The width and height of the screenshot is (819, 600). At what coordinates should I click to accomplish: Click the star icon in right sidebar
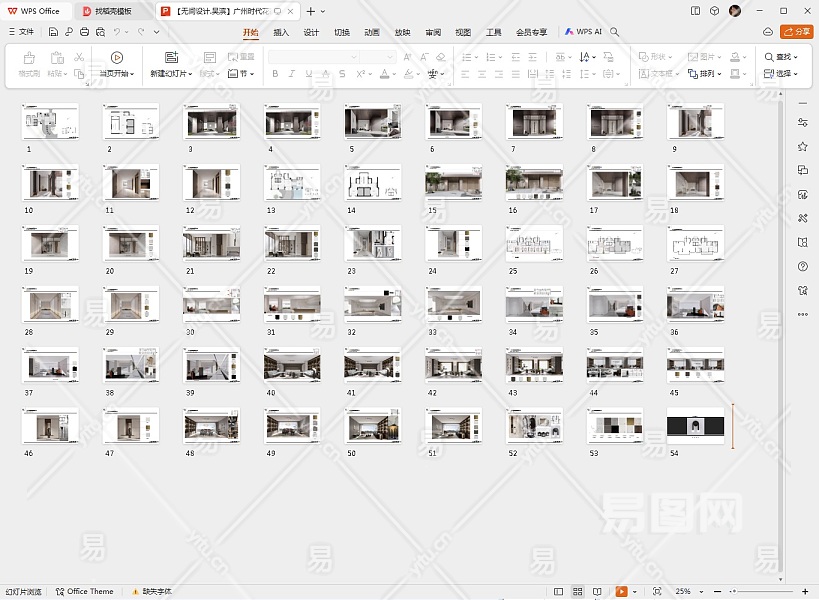click(802, 146)
